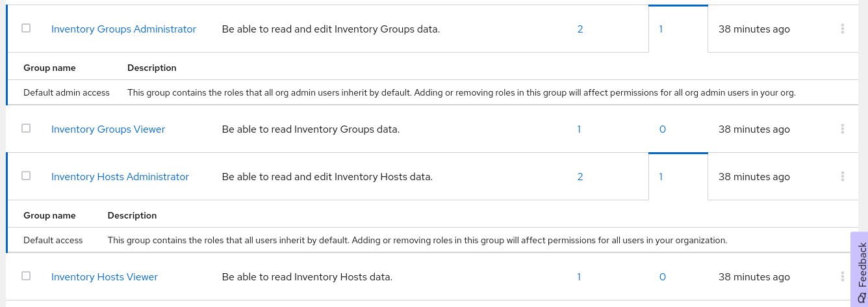Open Inventory Hosts Viewer role link
The width and height of the screenshot is (868, 307).
tap(105, 277)
